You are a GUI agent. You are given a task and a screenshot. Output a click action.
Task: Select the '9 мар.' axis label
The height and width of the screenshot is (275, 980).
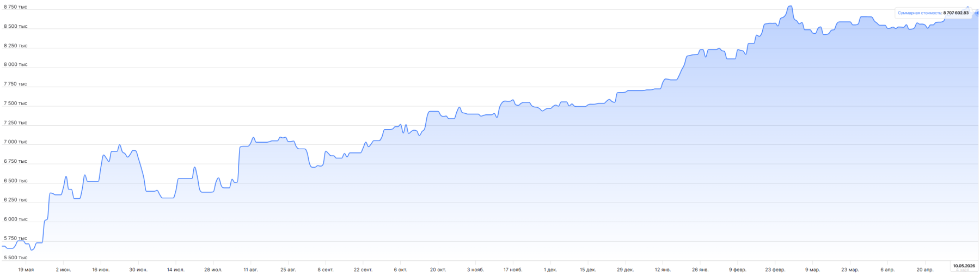(x=812, y=270)
